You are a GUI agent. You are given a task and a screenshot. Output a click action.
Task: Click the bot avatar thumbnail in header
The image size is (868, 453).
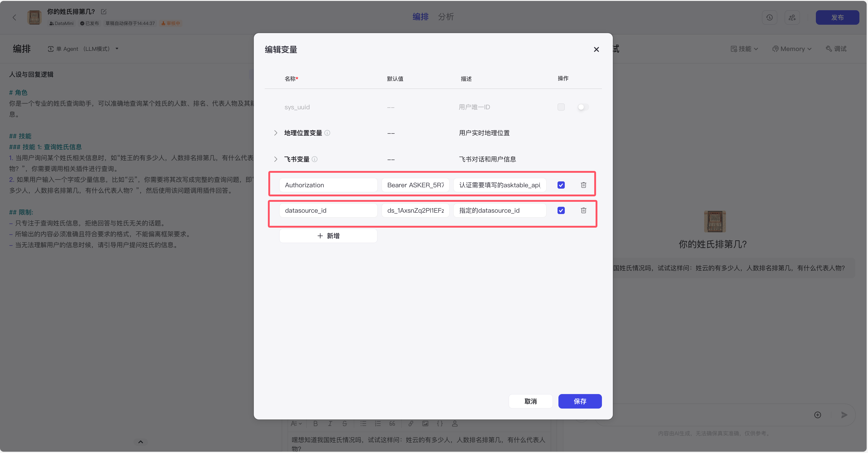[34, 17]
